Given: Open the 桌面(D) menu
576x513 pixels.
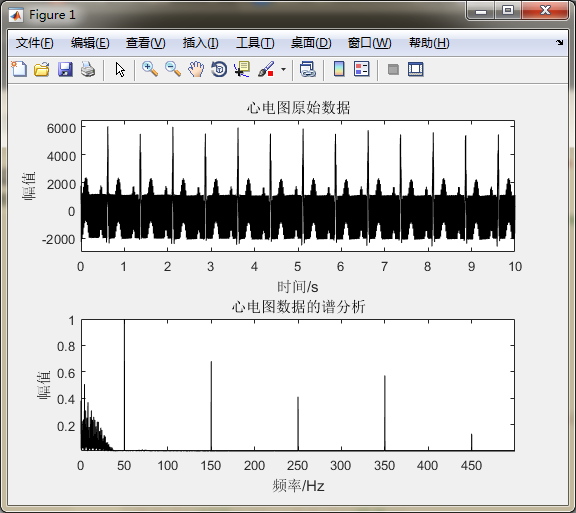Looking at the screenshot, I should [311, 43].
